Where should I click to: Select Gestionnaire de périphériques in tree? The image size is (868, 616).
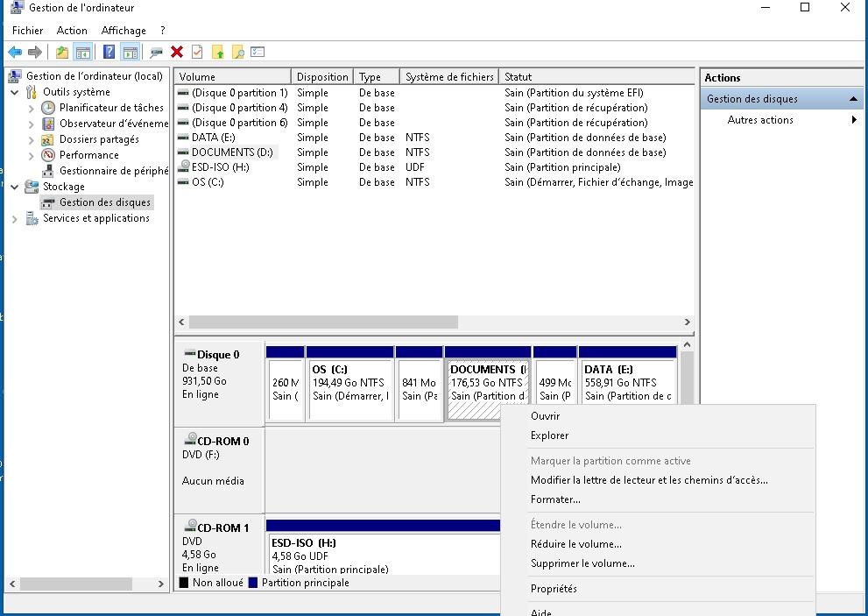112,171
